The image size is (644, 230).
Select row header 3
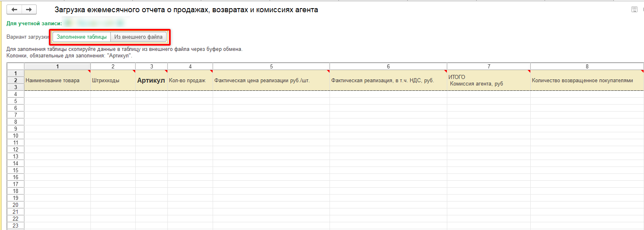click(15, 87)
